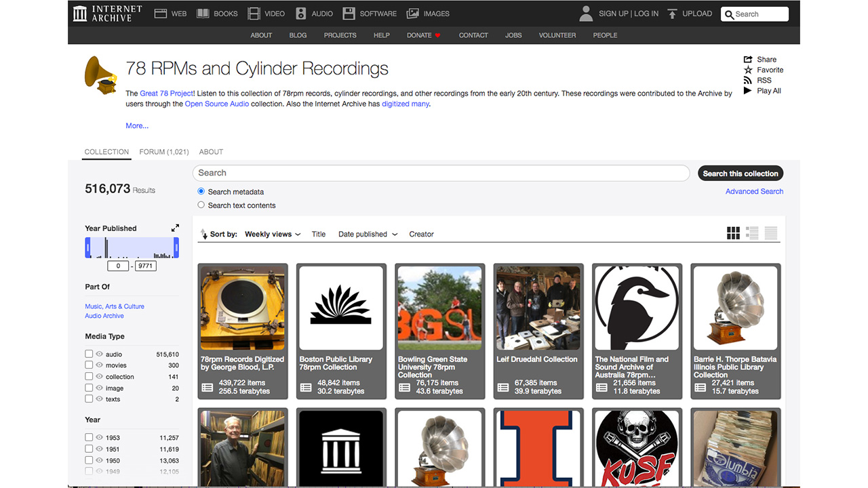This screenshot has height=488, width=868.
Task: Click list icon on Leif Druedahl card
Action: click(x=503, y=388)
